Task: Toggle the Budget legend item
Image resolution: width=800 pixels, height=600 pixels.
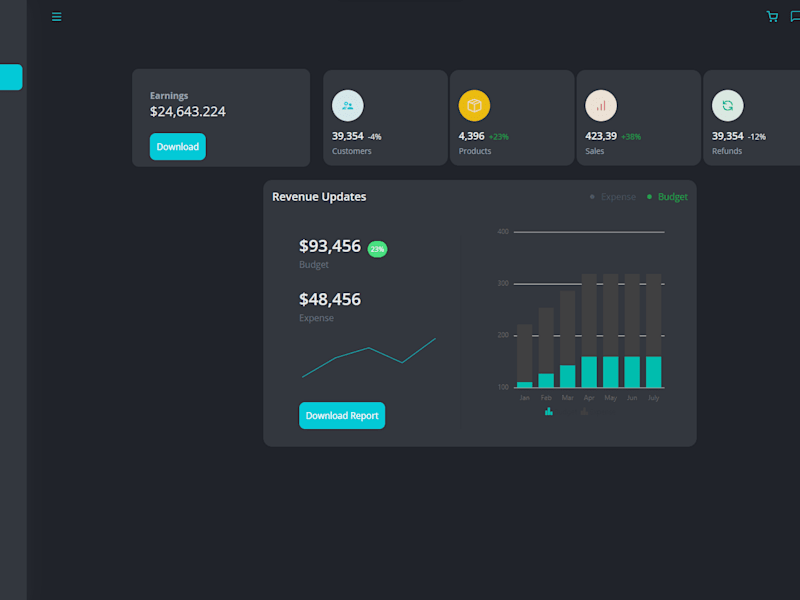Action: point(667,197)
